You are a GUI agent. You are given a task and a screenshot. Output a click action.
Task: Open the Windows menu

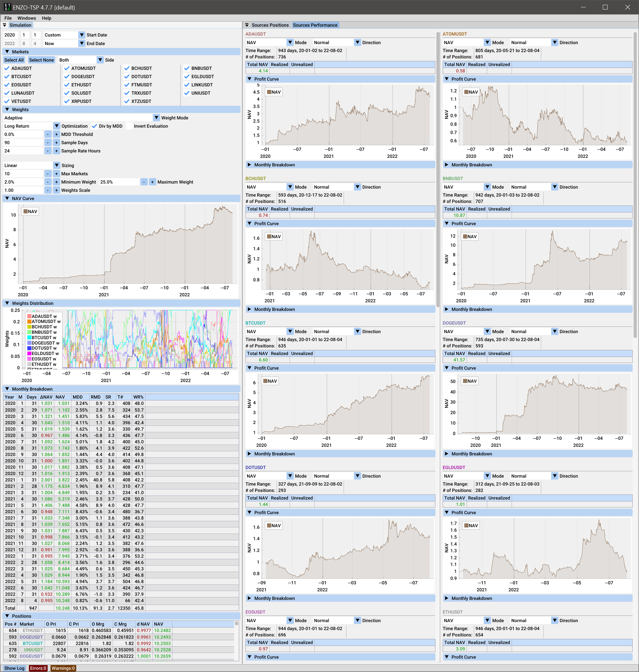tap(26, 18)
